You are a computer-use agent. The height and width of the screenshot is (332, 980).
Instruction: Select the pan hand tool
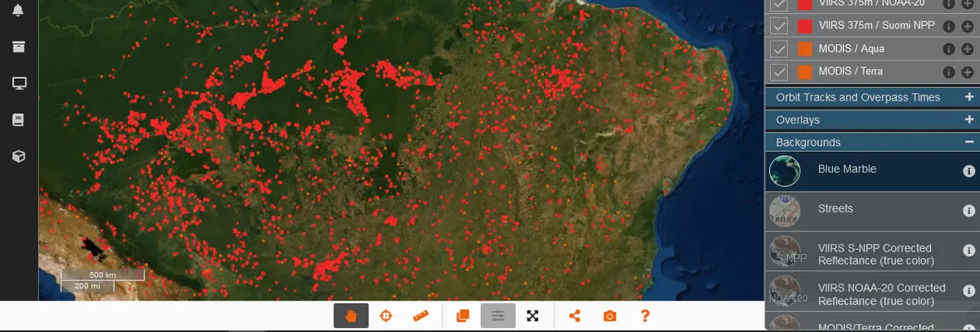(351, 316)
